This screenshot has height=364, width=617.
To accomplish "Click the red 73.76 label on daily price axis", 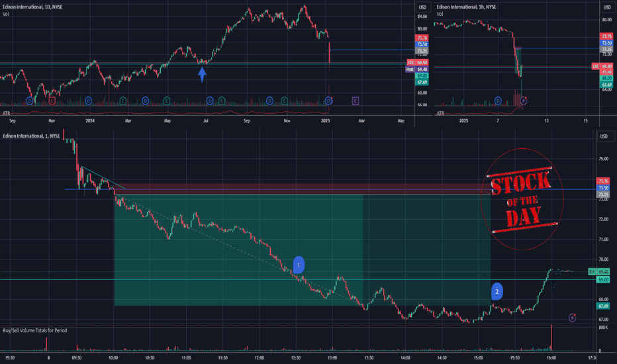I will [422, 38].
